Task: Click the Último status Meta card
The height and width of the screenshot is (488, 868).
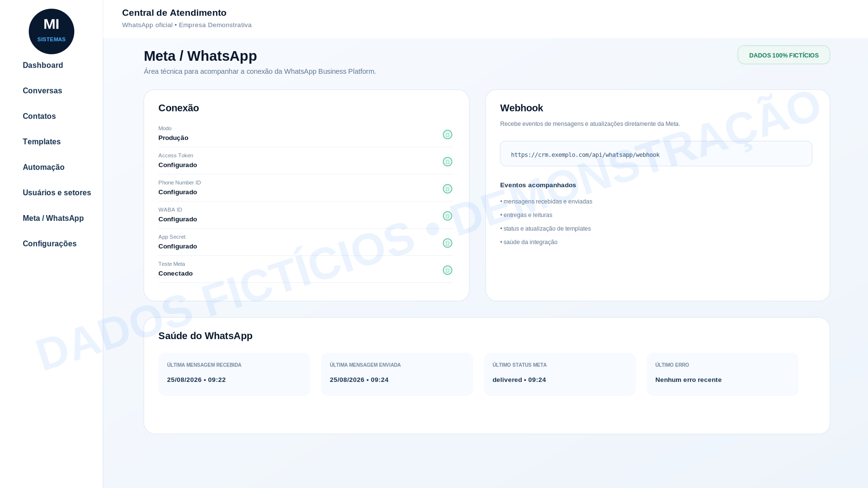Action: [x=560, y=374]
